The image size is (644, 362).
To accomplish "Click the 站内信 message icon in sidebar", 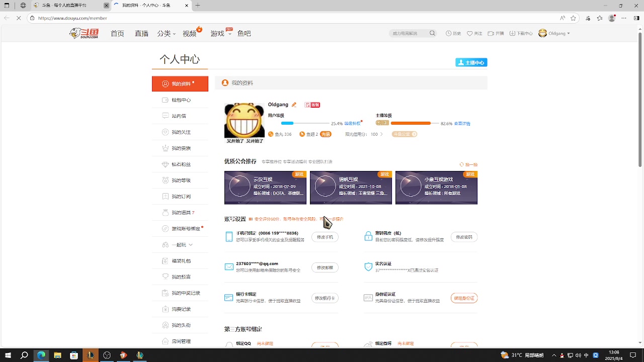I will tap(166, 116).
